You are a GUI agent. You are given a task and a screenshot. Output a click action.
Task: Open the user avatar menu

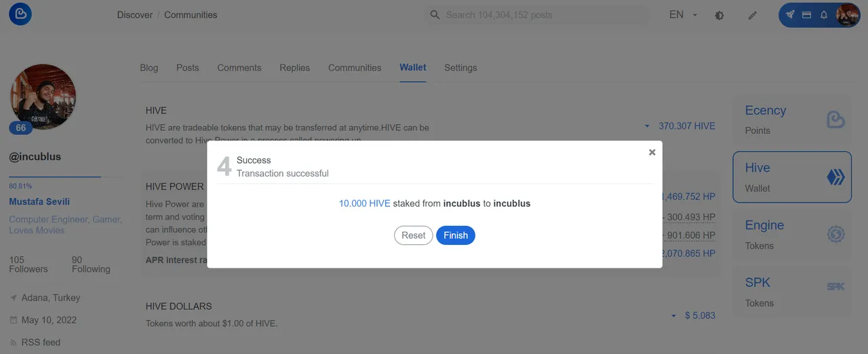(x=848, y=14)
